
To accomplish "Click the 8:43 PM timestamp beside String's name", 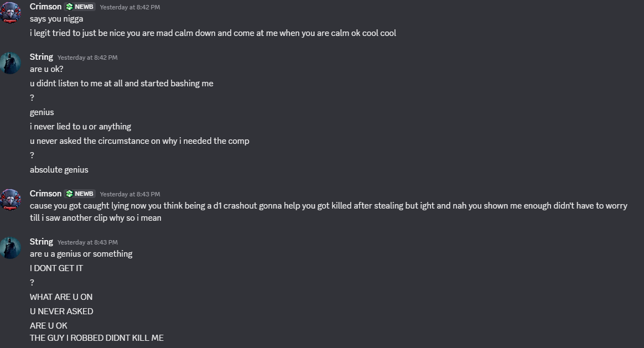I will click(87, 242).
